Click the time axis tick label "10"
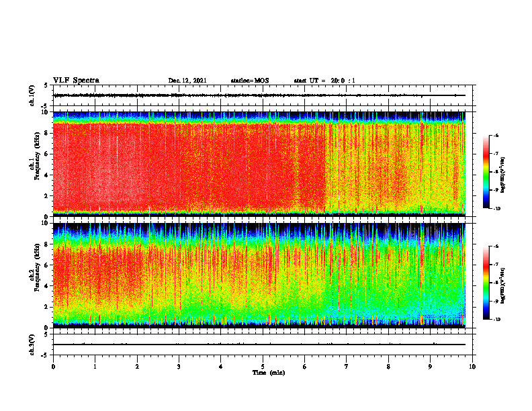Image resolution: width=532 pixels, height=411 pixels. tap(472, 367)
